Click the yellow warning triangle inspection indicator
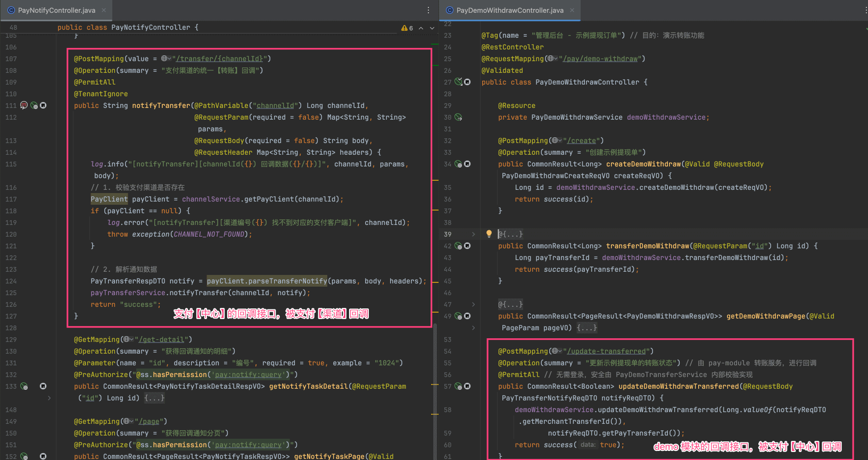The width and height of the screenshot is (868, 460). point(404,28)
